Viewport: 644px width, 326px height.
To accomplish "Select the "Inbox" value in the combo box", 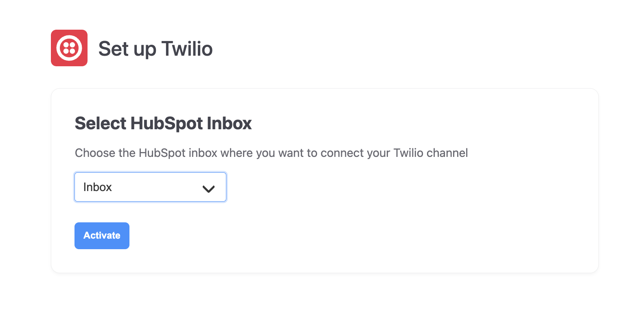I will point(98,187).
